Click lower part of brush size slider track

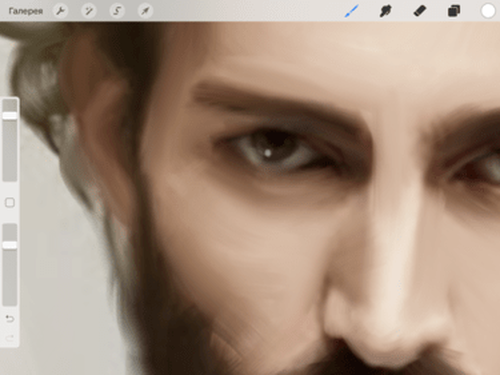click(10, 160)
